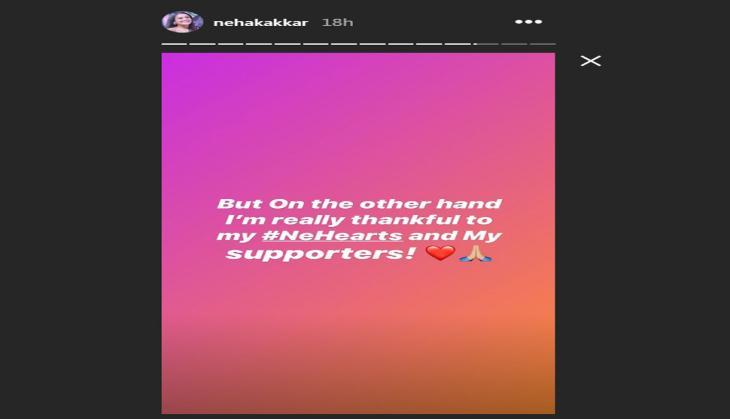Image resolution: width=730 pixels, height=419 pixels.
Task: Tap the #NeHearts hashtag in the story
Action: coord(332,235)
